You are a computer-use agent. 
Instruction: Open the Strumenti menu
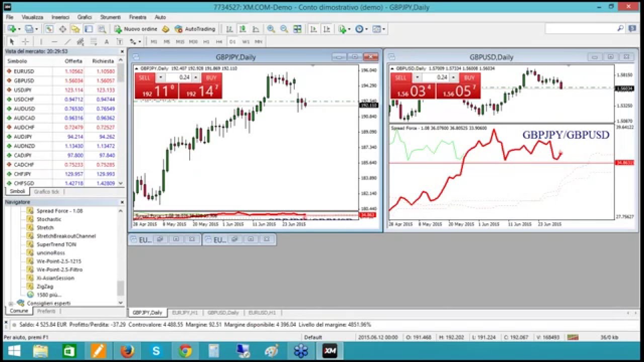(110, 17)
